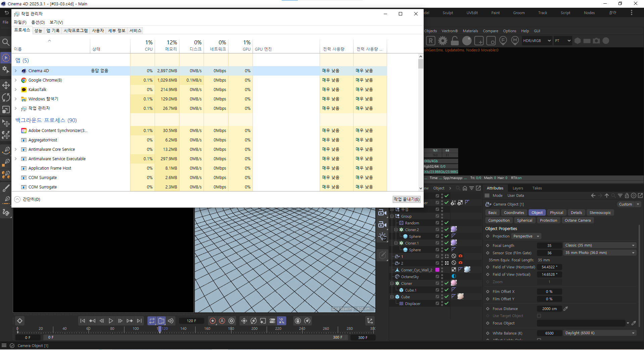Click the magenta layer color swatch on Corner_Cyc_Wall_2
This screenshot has height=350, width=644.
click(x=437, y=270)
